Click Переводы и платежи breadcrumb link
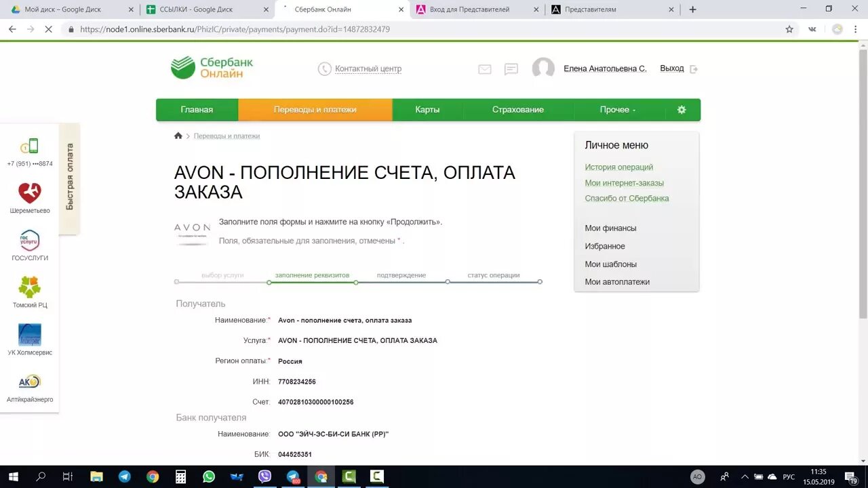Screen dimensions: 868x488 (x=226, y=136)
